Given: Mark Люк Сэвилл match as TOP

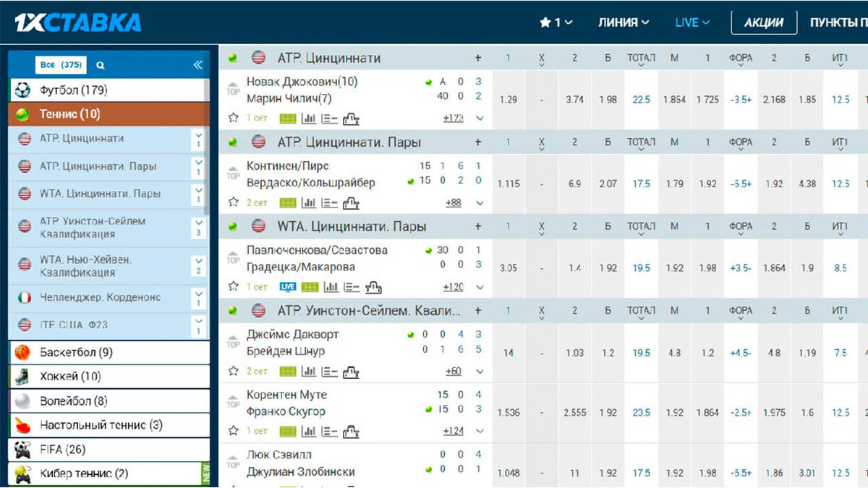Looking at the screenshot, I should click(x=233, y=461).
